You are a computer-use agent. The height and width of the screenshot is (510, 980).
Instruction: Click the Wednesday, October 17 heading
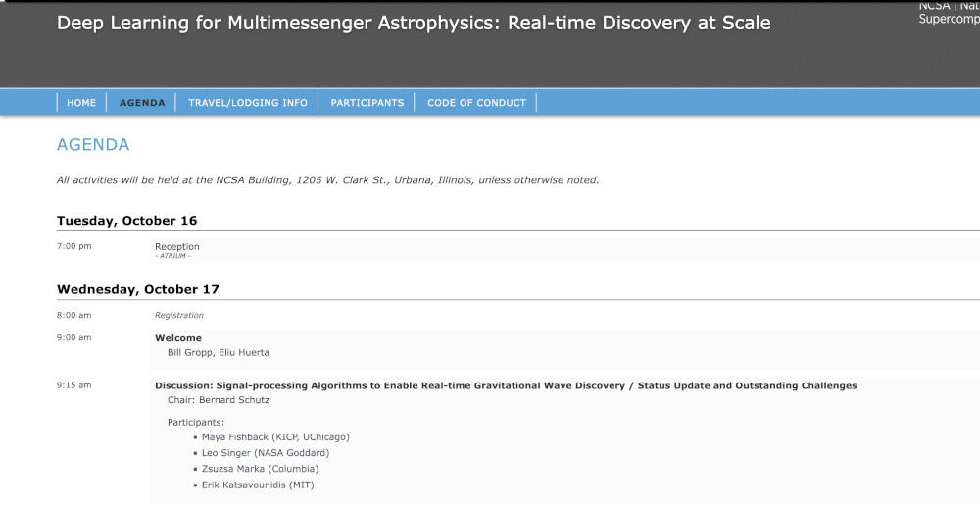pos(137,289)
